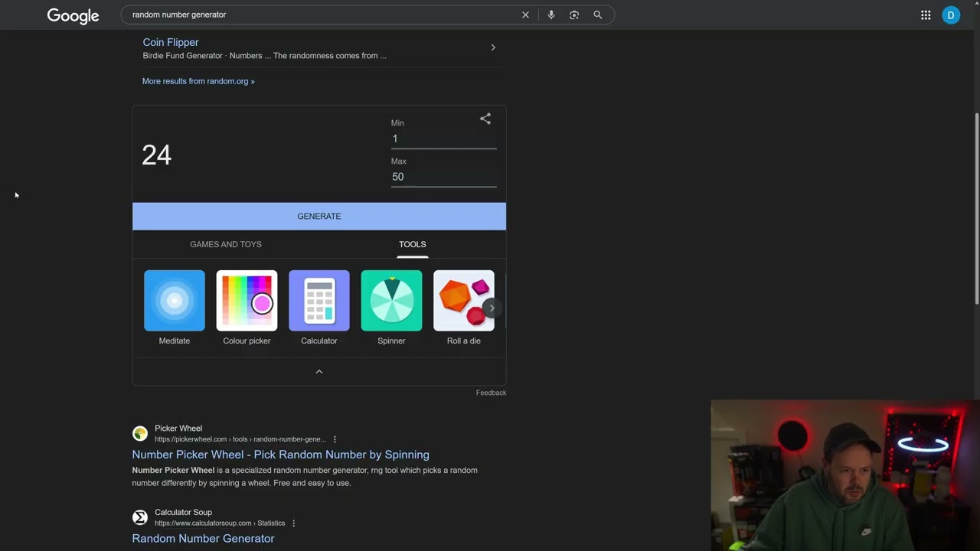980x551 pixels.
Task: Send Feedback on the widget
Action: pyautogui.click(x=491, y=393)
